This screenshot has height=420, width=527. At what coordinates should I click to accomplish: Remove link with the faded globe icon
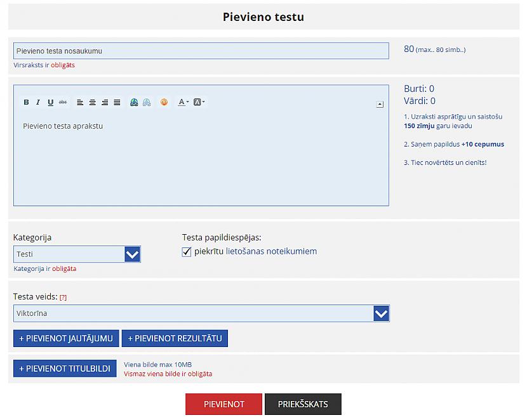click(147, 102)
